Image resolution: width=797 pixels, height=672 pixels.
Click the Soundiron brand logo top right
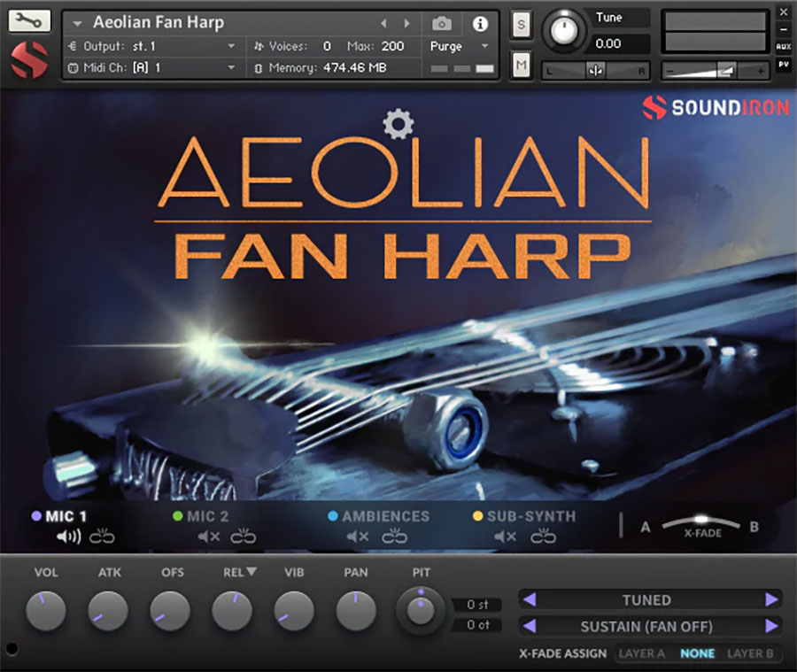[716, 107]
